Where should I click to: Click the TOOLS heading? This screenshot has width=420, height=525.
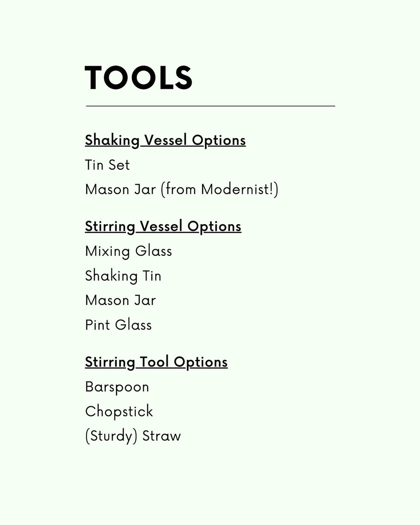(139, 78)
